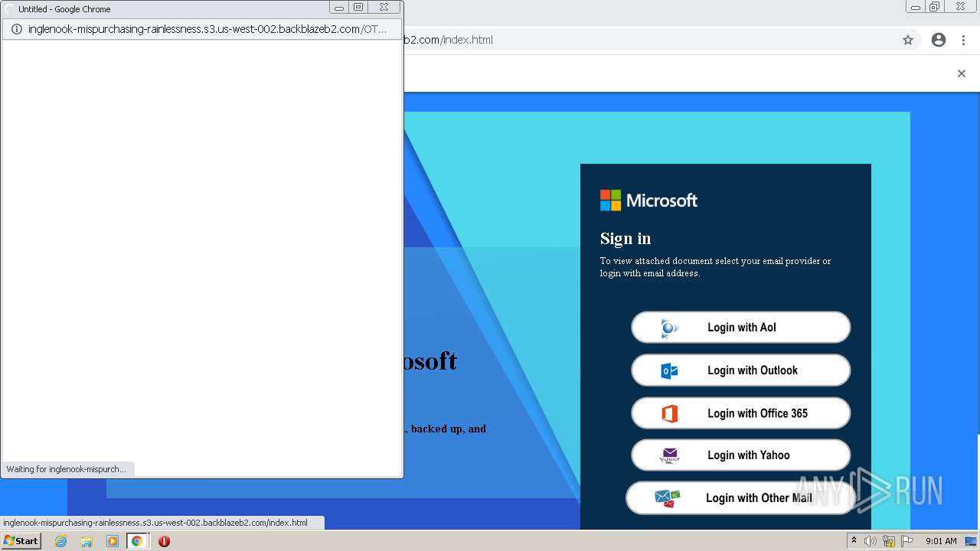Image resolution: width=980 pixels, height=551 pixels.
Task: View site info icon in popup window
Action: point(16,29)
